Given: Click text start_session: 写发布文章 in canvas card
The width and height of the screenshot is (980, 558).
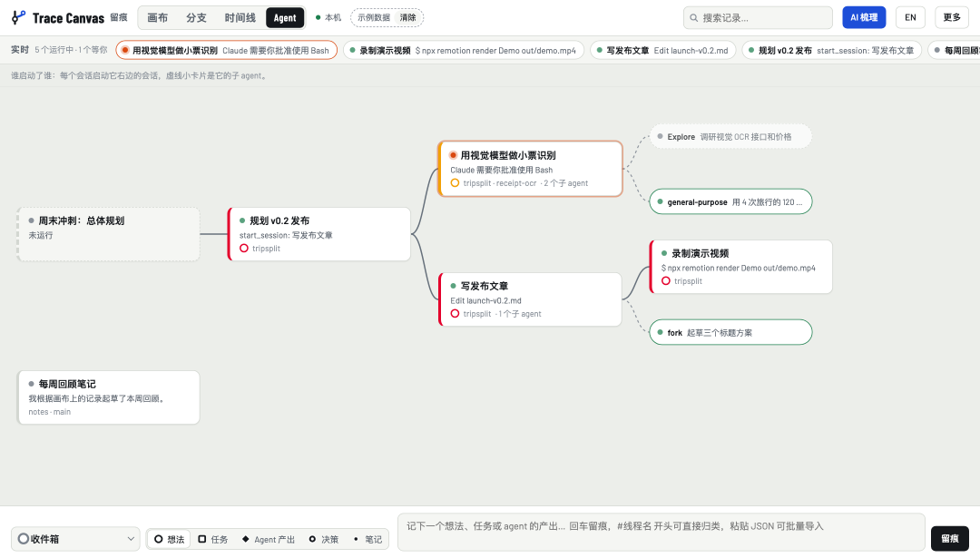Looking at the screenshot, I should (286, 236).
